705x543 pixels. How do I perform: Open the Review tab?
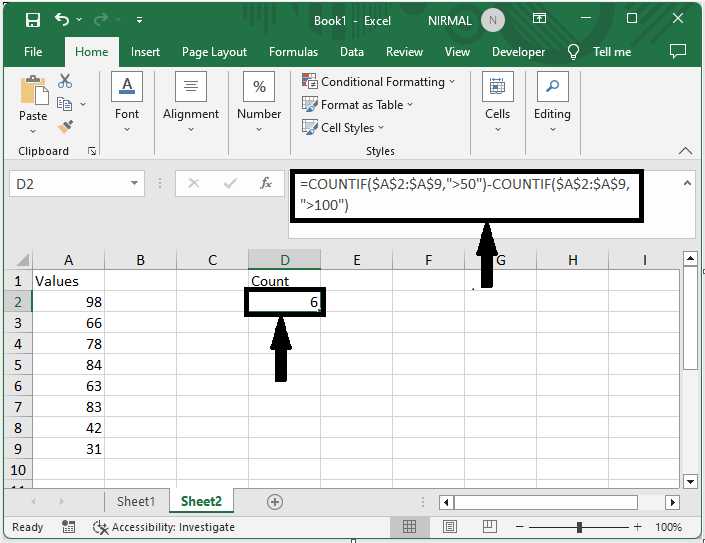404,52
